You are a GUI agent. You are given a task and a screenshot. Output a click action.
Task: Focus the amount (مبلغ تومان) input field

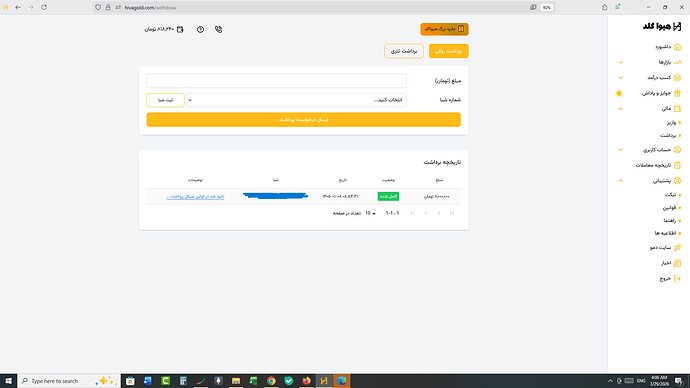tap(276, 81)
